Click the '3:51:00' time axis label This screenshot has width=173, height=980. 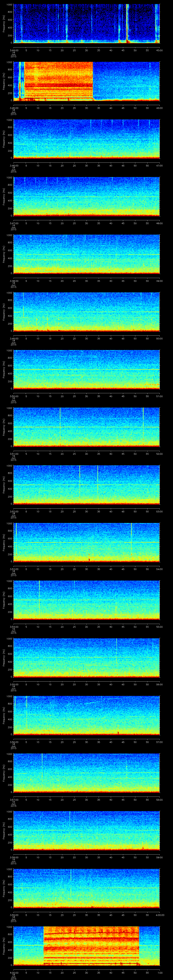[x=14, y=454]
